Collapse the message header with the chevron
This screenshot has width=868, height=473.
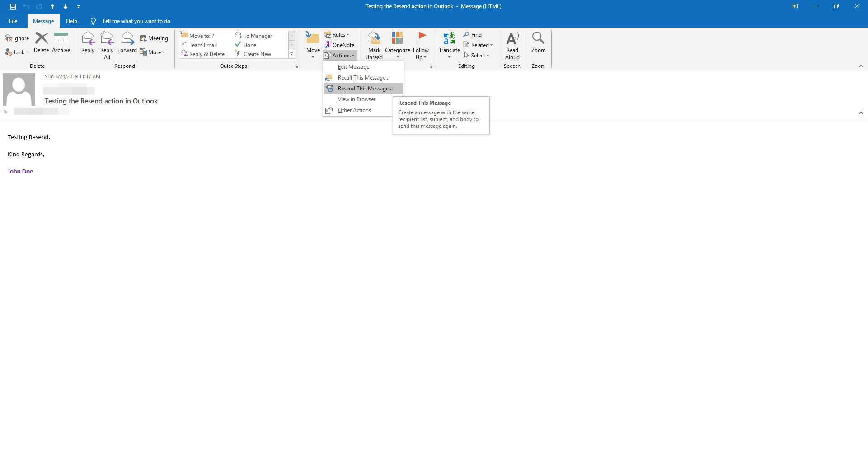861,113
